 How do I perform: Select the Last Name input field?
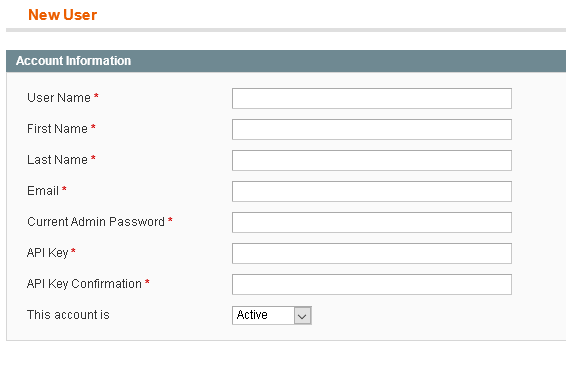click(372, 160)
